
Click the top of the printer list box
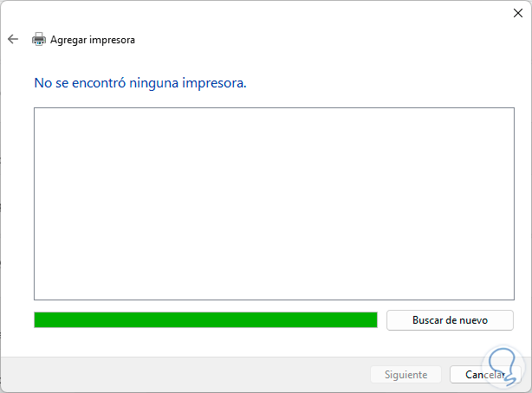274,115
